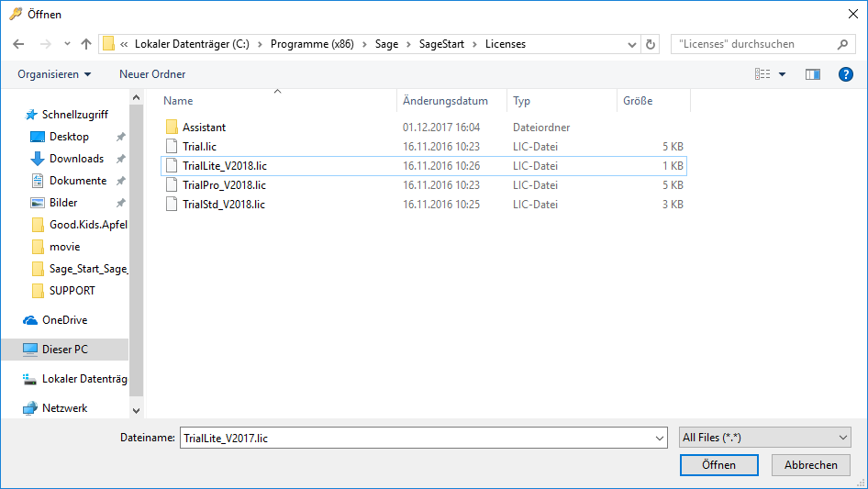The height and width of the screenshot is (489, 868).
Task: Expand the All Files type filter
Action: pyautogui.click(x=765, y=438)
